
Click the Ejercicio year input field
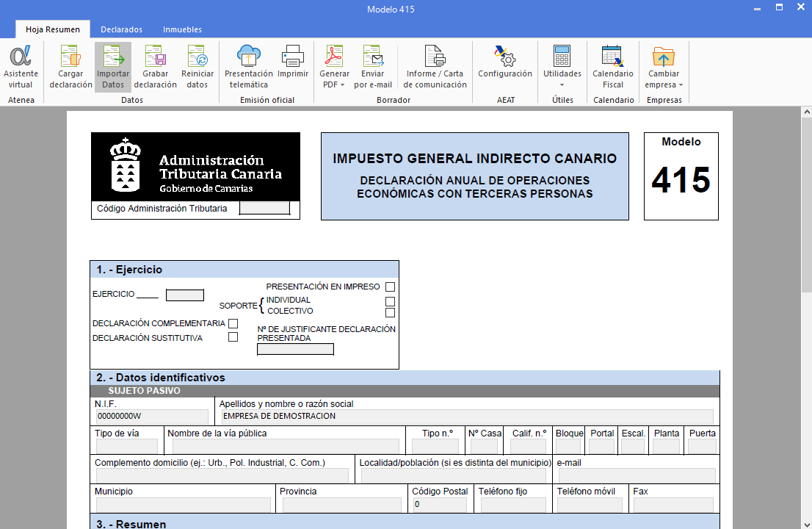click(185, 295)
